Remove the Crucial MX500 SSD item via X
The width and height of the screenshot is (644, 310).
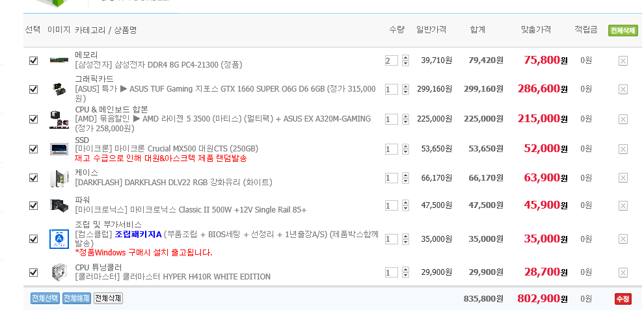[623, 149]
